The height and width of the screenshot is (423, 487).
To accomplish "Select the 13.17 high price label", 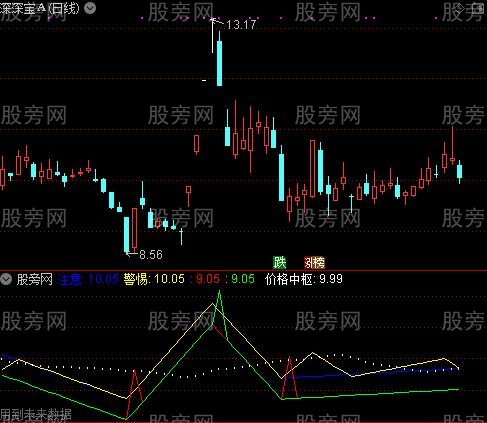I will [241, 25].
